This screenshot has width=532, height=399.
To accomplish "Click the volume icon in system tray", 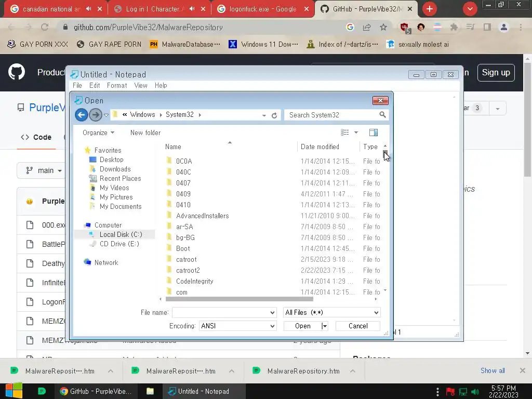I will [475, 392].
